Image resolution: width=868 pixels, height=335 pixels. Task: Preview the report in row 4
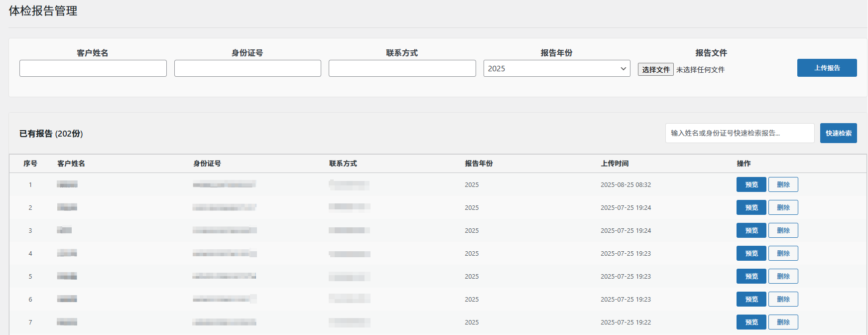[751, 253]
